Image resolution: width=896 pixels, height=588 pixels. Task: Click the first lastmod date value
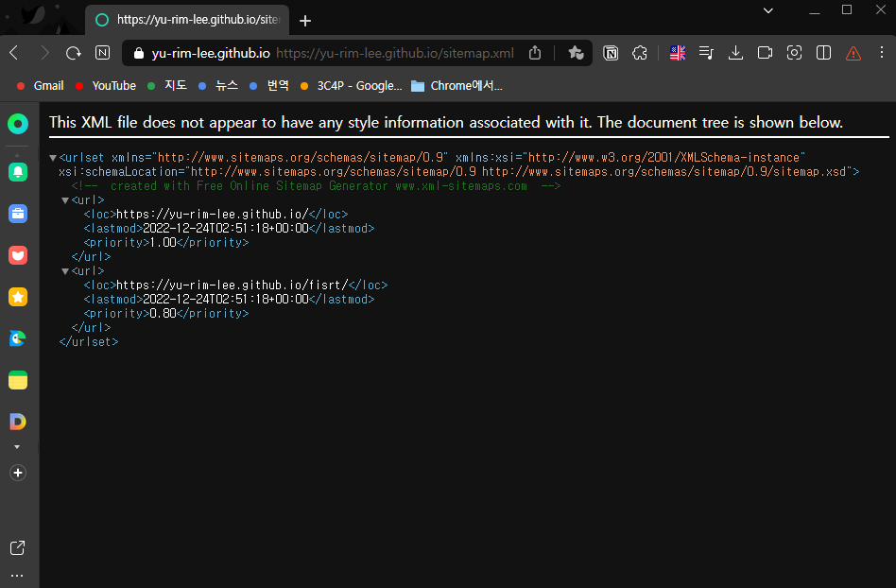tap(226, 229)
